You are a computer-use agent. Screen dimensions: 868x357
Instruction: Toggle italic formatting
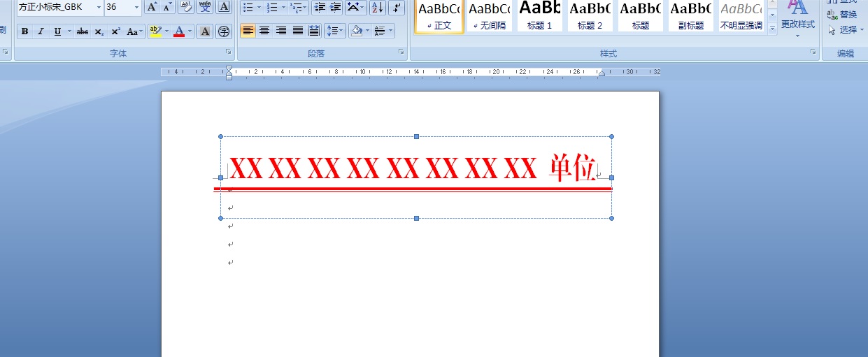pyautogui.click(x=41, y=31)
